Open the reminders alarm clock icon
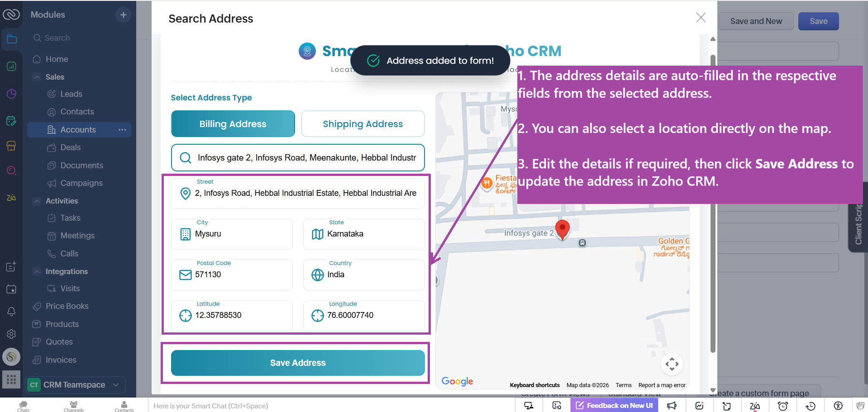Screen dimensions: 868x412 tap(782, 406)
